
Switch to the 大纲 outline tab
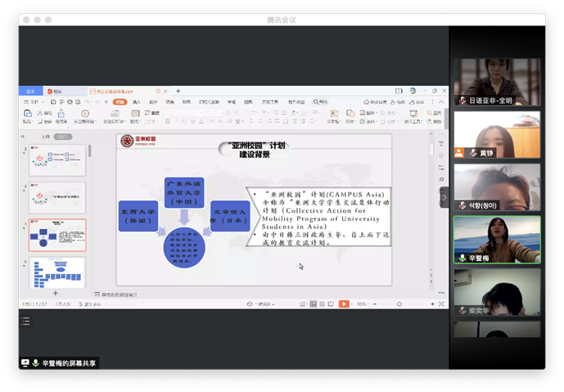46,137
